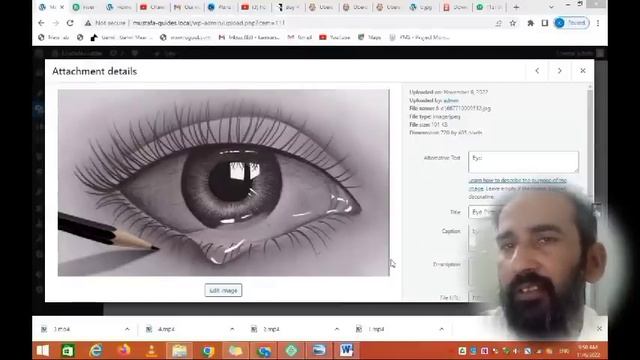Open Internet Explorer from the taskbar
This screenshot has width=640, height=360.
click(96, 350)
